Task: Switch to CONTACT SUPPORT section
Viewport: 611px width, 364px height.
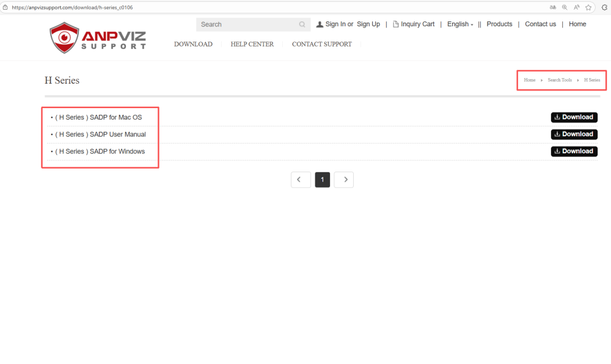Action: pyautogui.click(x=322, y=44)
